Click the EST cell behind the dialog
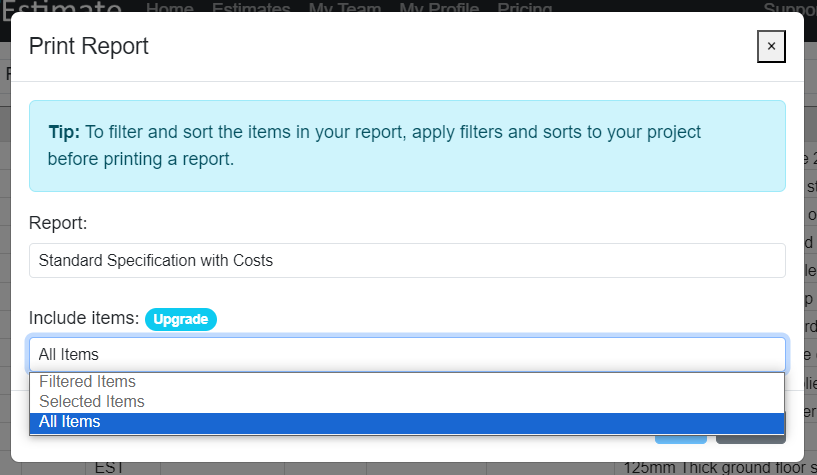Screen dimensions: 817x475 click(x=109, y=468)
